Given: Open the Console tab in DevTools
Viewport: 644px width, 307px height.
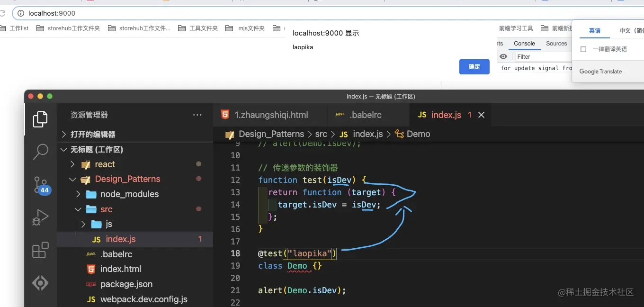Looking at the screenshot, I should 524,44.
